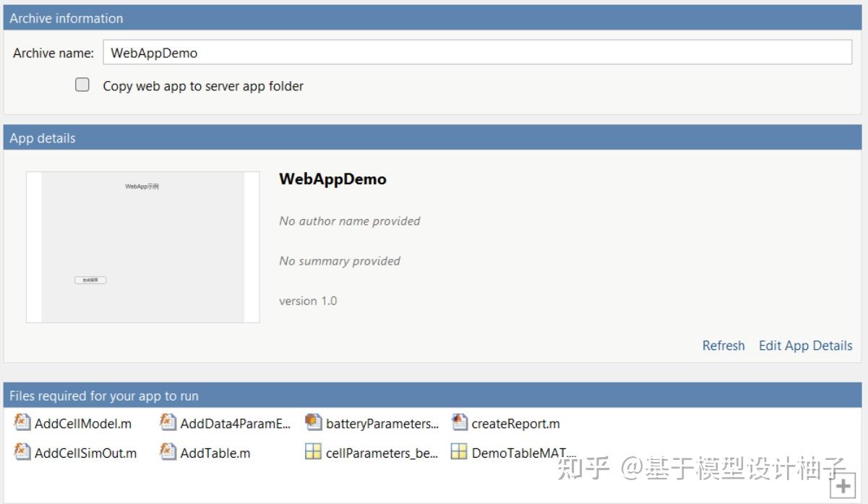Click the App details section header
Image resolution: width=868 pixels, height=504 pixels.
(432, 137)
